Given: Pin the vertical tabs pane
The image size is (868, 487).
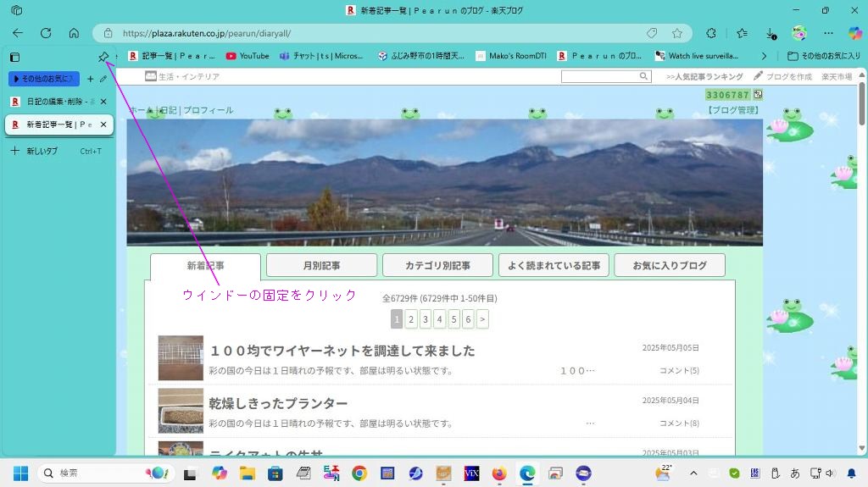Looking at the screenshot, I should tap(103, 57).
